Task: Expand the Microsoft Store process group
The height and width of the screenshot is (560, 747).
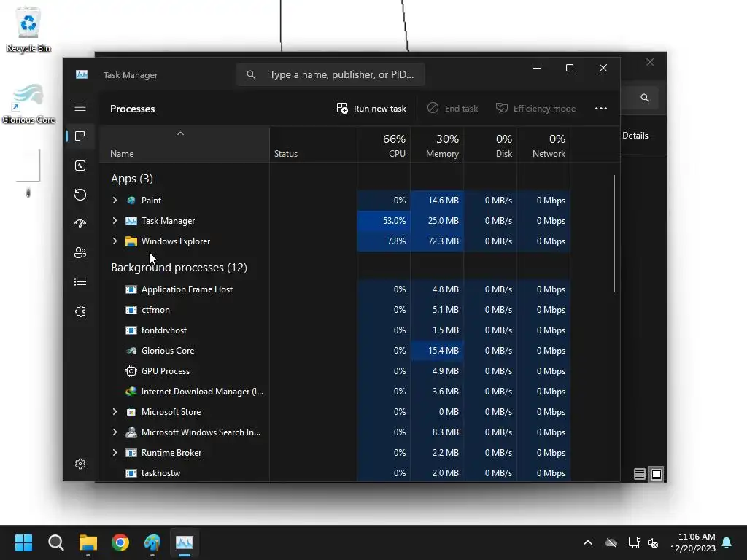Action: point(115,412)
